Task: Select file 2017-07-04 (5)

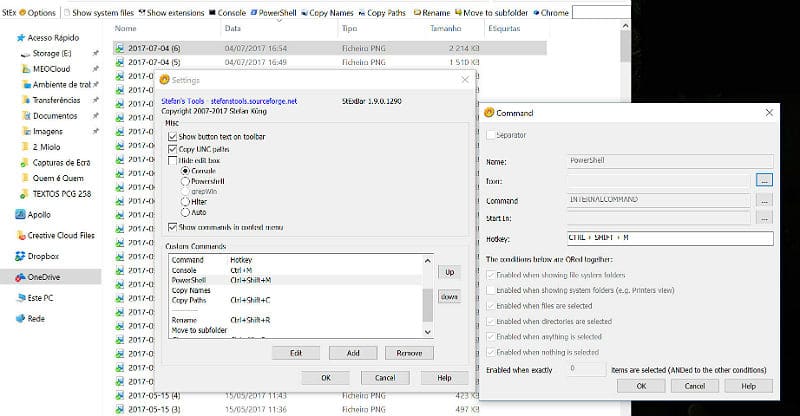Action: click(x=329, y=62)
